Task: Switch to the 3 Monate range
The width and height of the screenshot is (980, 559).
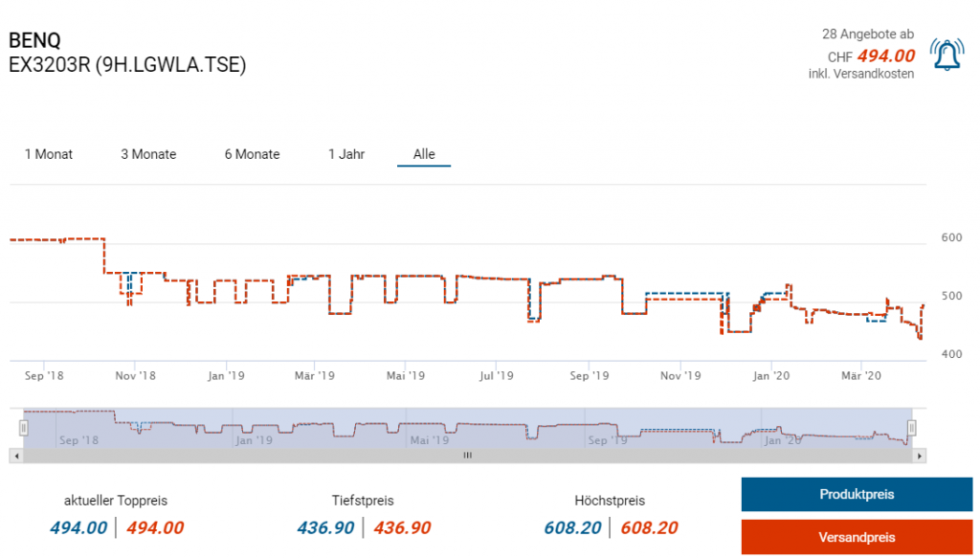Action: pos(148,154)
